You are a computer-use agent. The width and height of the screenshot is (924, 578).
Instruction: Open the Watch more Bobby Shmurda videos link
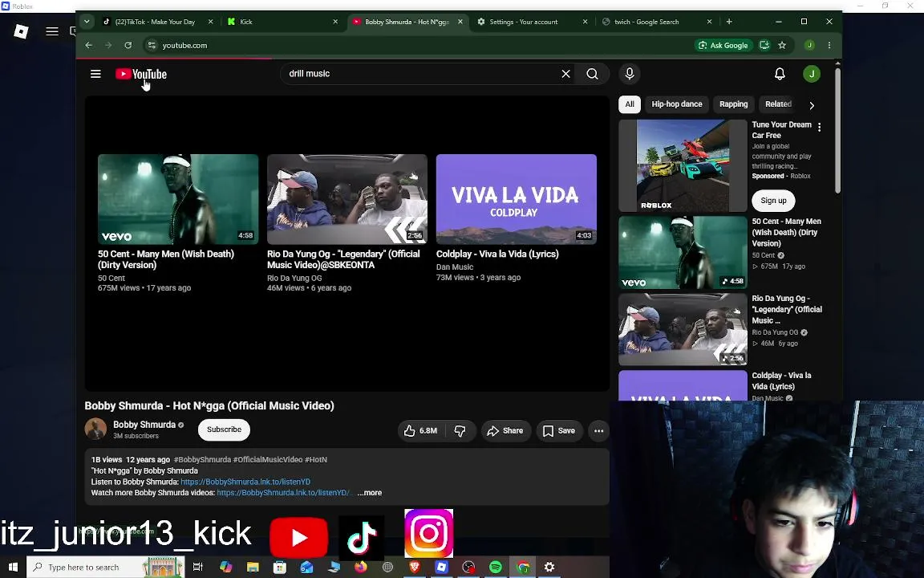coord(284,492)
